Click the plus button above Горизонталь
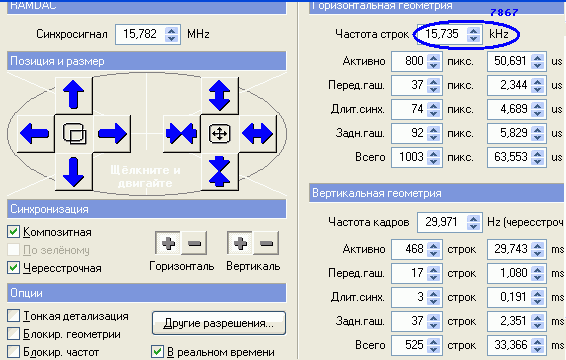The image size is (566, 360). (x=168, y=243)
